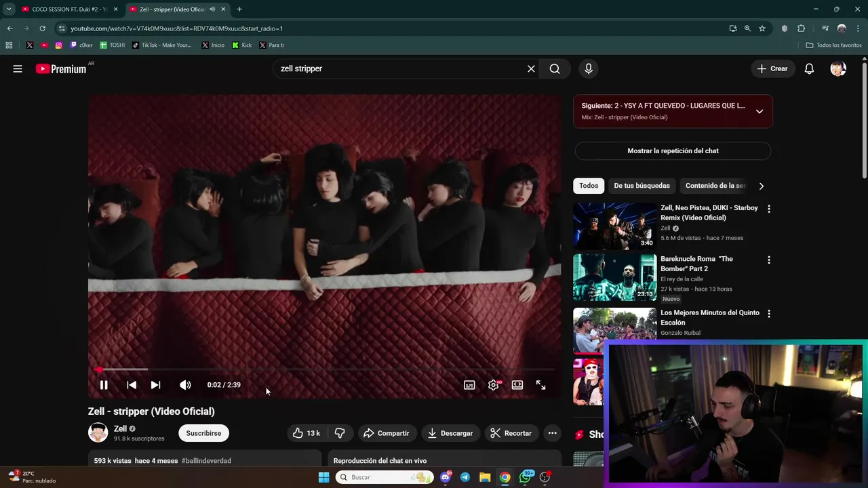Open Windows Start menu
Viewport: 868px width, 488px height.
tap(323, 477)
